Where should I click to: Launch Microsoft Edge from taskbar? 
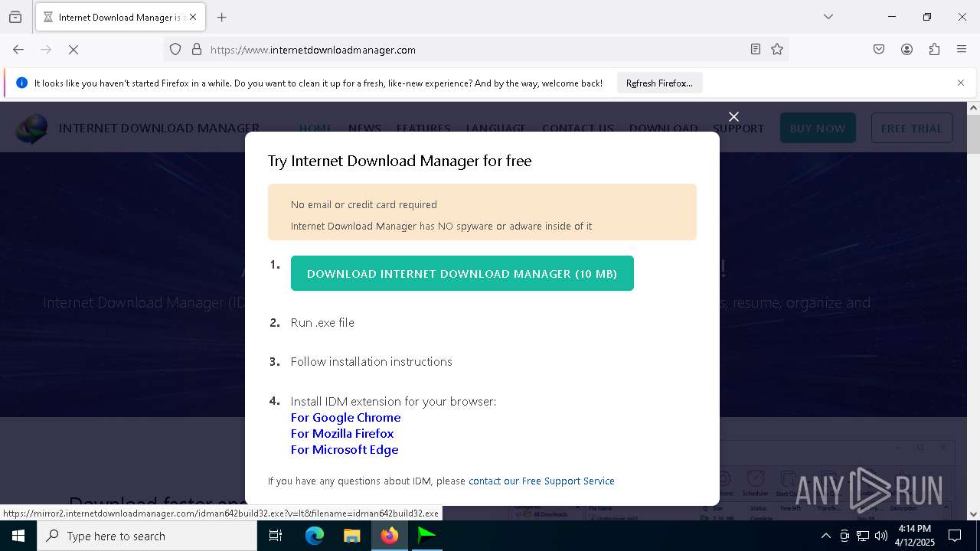[x=315, y=536]
